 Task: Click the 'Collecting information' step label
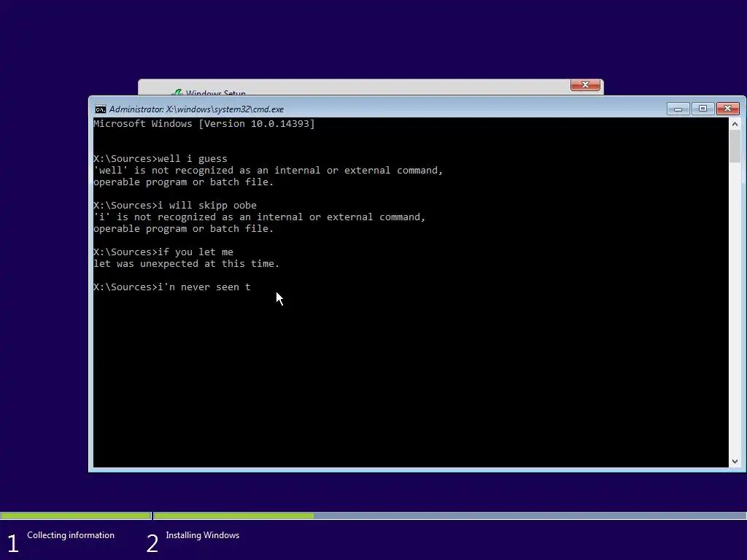coord(71,535)
